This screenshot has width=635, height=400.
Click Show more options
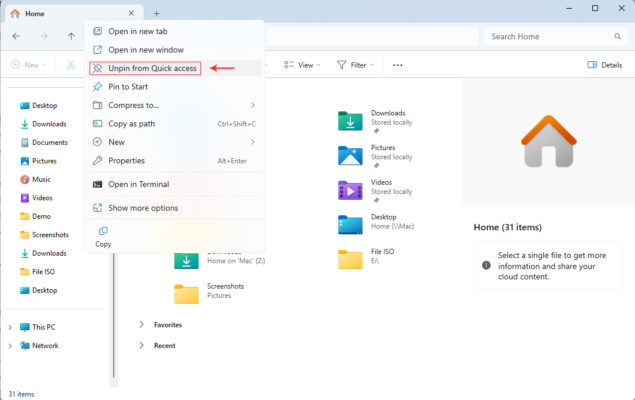(x=175, y=208)
